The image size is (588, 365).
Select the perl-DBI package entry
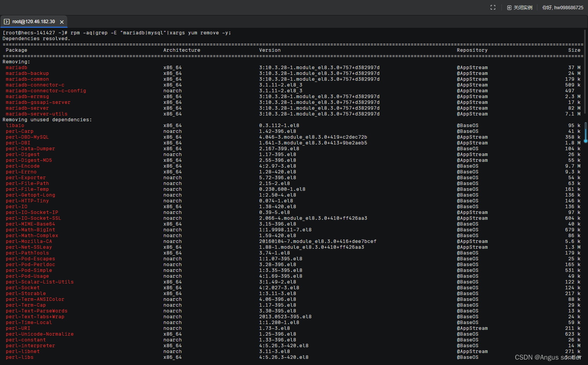click(18, 143)
